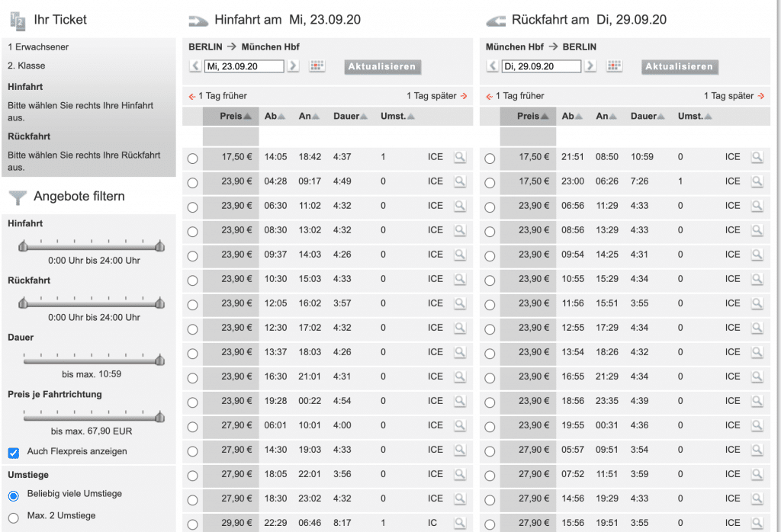This screenshot has width=781, height=532.
Task: Uncheck 'Auch Flexpreis anzeigen' checkbox
Action: (x=14, y=453)
